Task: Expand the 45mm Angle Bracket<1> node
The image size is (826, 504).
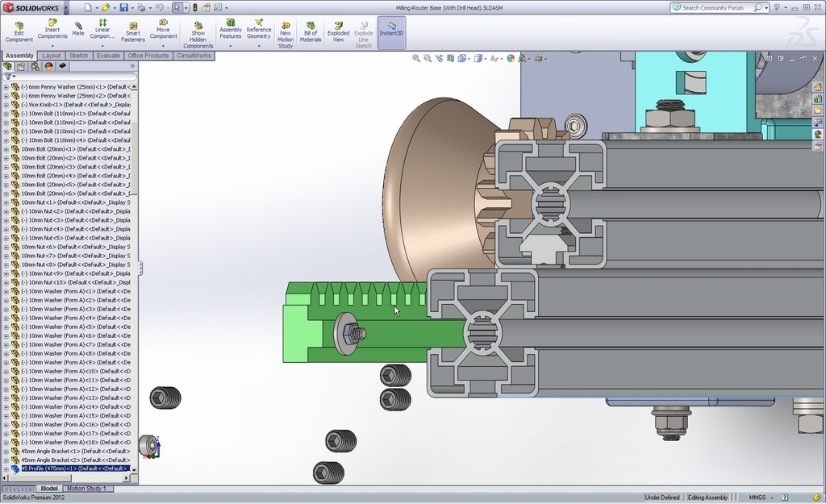Action: tap(6, 451)
